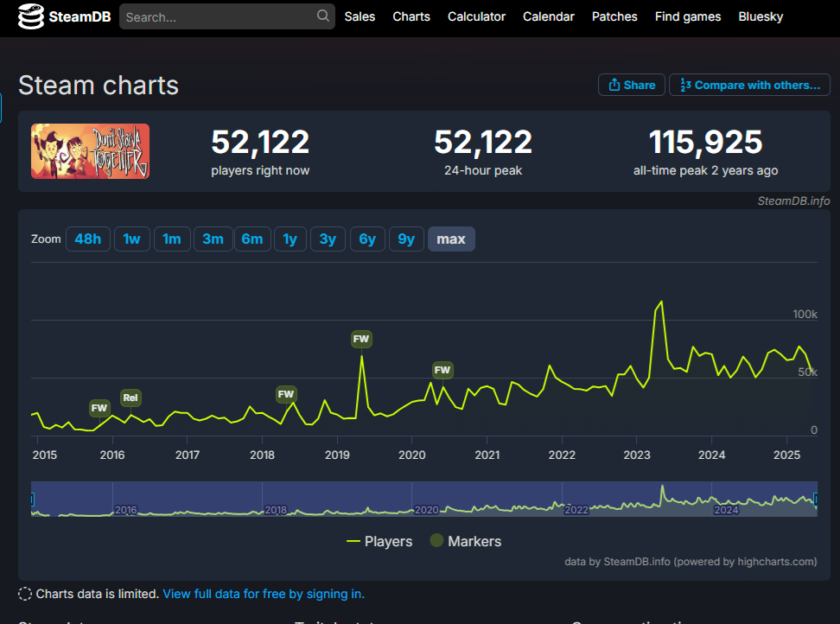
Task: Open the Don't Starve Together game thumbnail
Action: pos(91,151)
